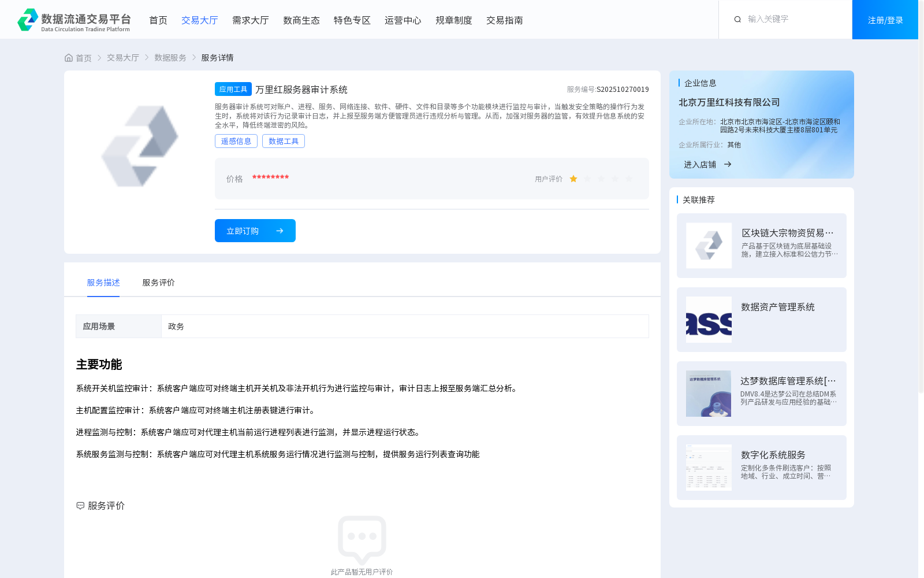Click the search magnifier icon
The image size is (924, 578).
point(737,19)
